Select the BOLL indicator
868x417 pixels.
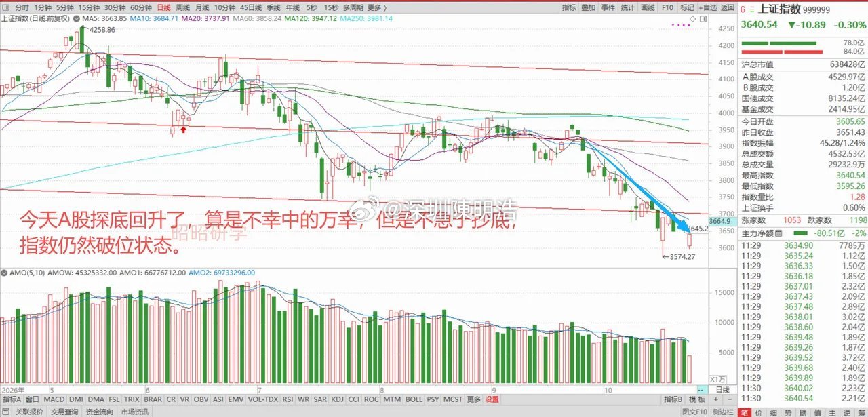pyautogui.click(x=414, y=399)
